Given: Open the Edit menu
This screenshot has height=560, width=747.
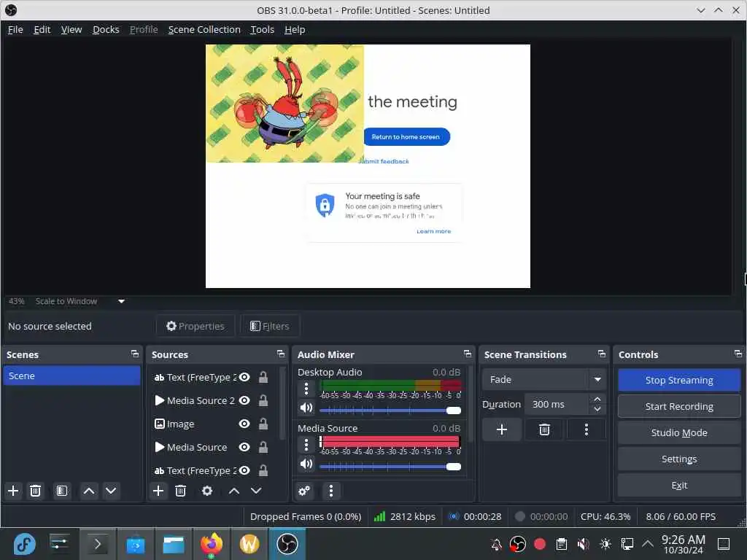Looking at the screenshot, I should click(x=42, y=29).
